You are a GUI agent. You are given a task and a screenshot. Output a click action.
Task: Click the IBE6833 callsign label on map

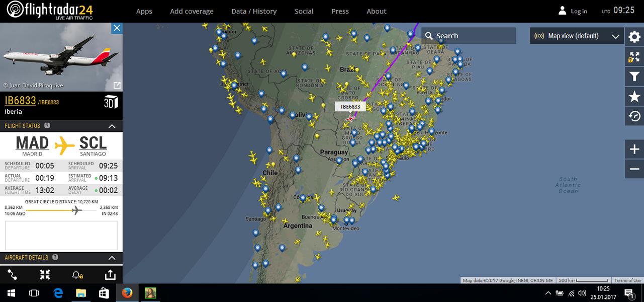(x=350, y=106)
